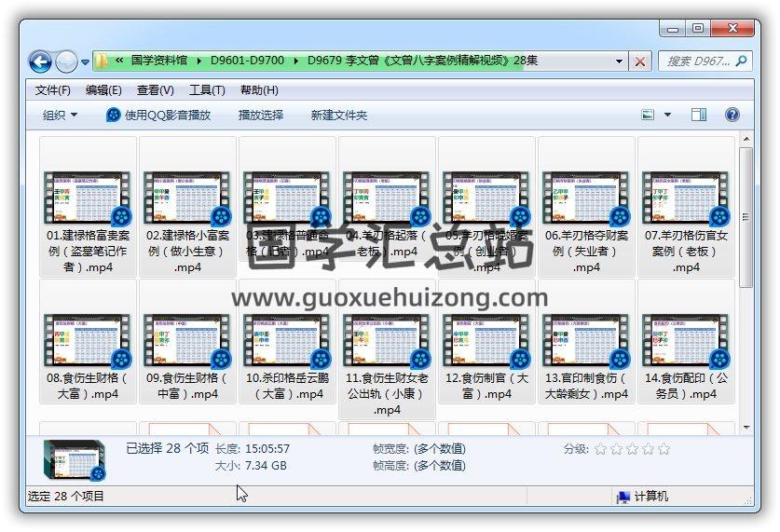Rate five stars in 分级
780x532 pixels.
pyautogui.click(x=664, y=449)
